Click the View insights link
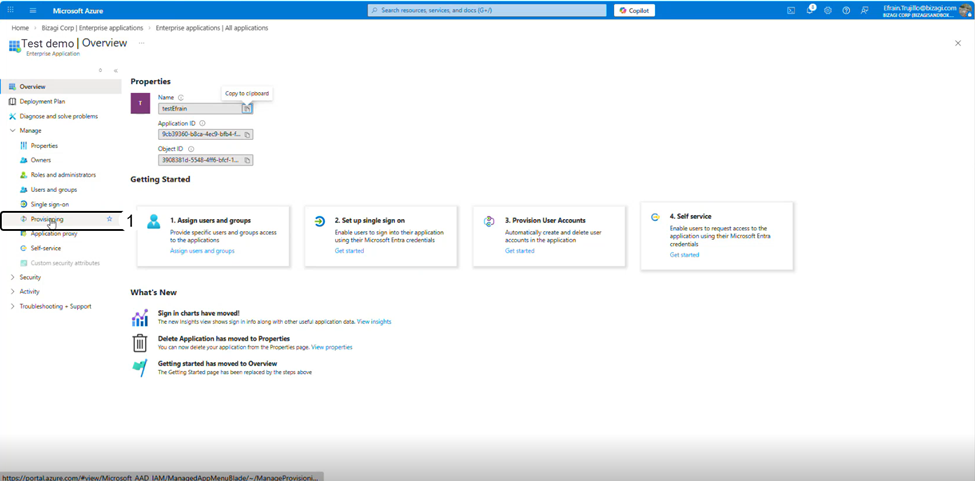Screen dimensions: 975x481 [x=374, y=322]
